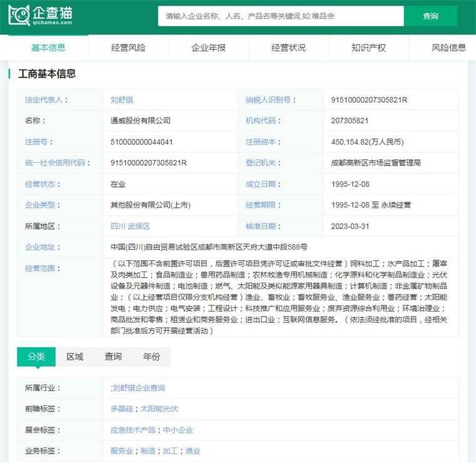Select the 其他股份有限公司(上市) company type
Image resolution: width=476 pixels, height=463 pixels.
click(x=150, y=205)
